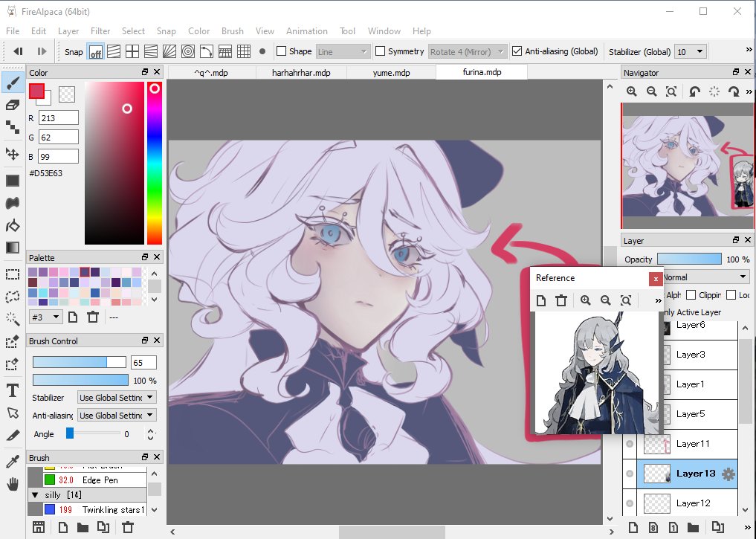Add new layer at panel bottom
The image size is (756, 539).
633,527
